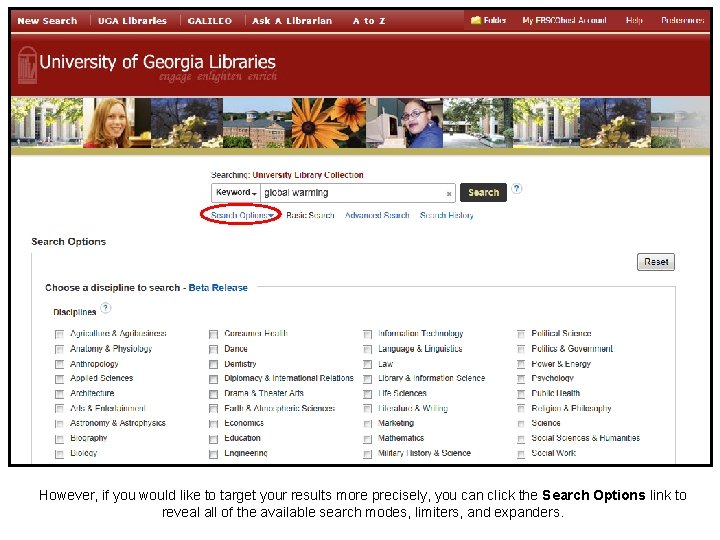Check the Consumer Health checkbox
Viewport: 720px width, 540px height.
coord(213,334)
